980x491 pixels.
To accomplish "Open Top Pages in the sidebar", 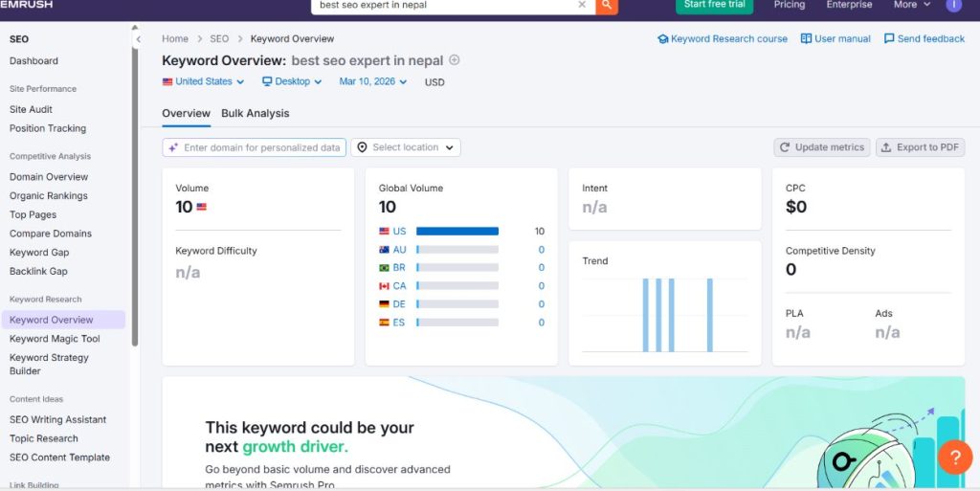I will [33, 214].
